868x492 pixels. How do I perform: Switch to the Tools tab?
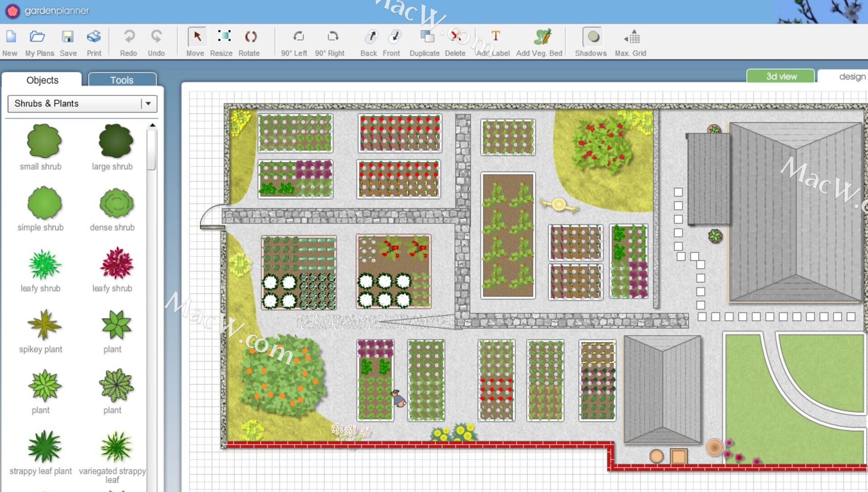(x=122, y=80)
